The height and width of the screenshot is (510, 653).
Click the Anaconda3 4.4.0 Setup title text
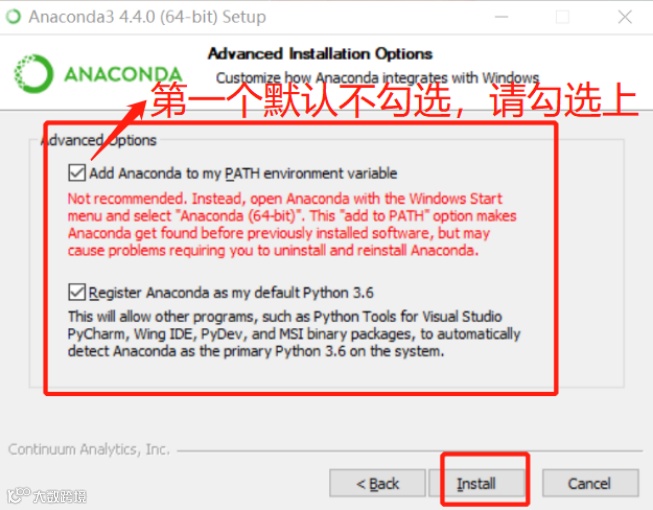tap(147, 17)
